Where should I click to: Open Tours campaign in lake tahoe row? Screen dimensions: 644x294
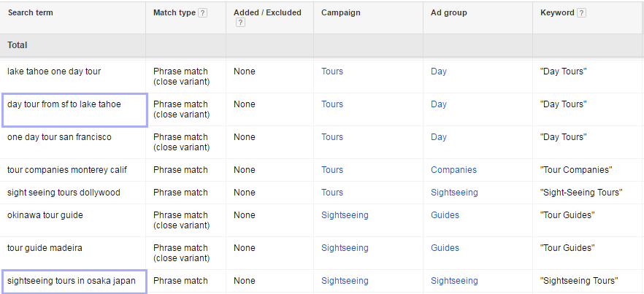tap(331, 71)
